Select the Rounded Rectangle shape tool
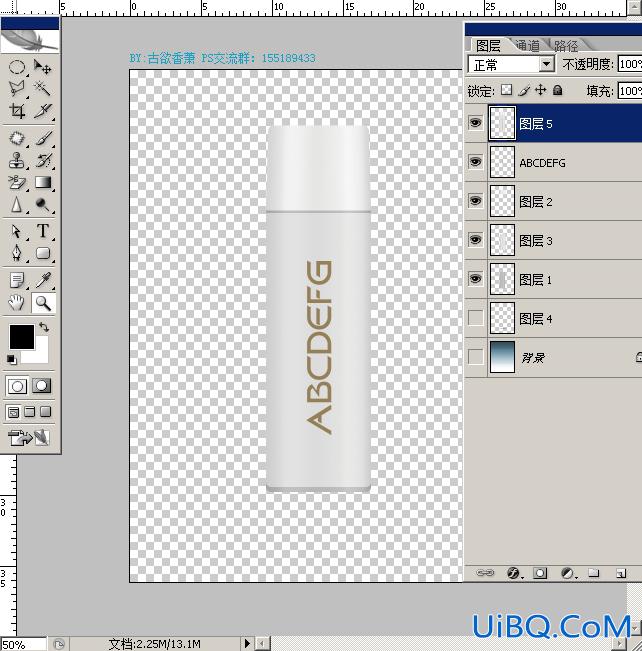Screen dimensions: 642x651 pos(42,253)
